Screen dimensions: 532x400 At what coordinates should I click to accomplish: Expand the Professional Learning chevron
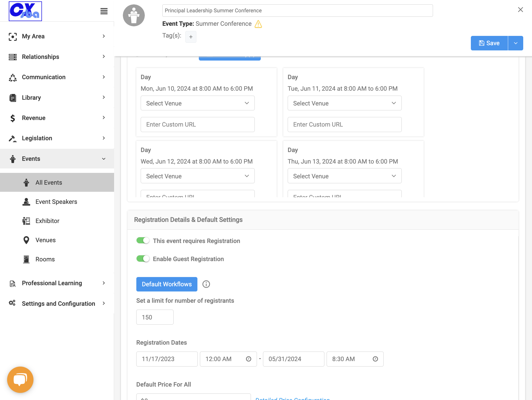pos(104,283)
